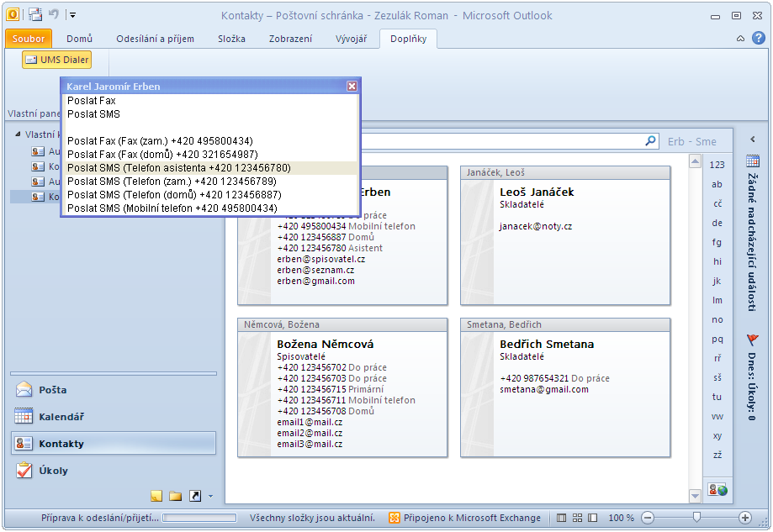Click the zoom in plus button

(x=745, y=518)
